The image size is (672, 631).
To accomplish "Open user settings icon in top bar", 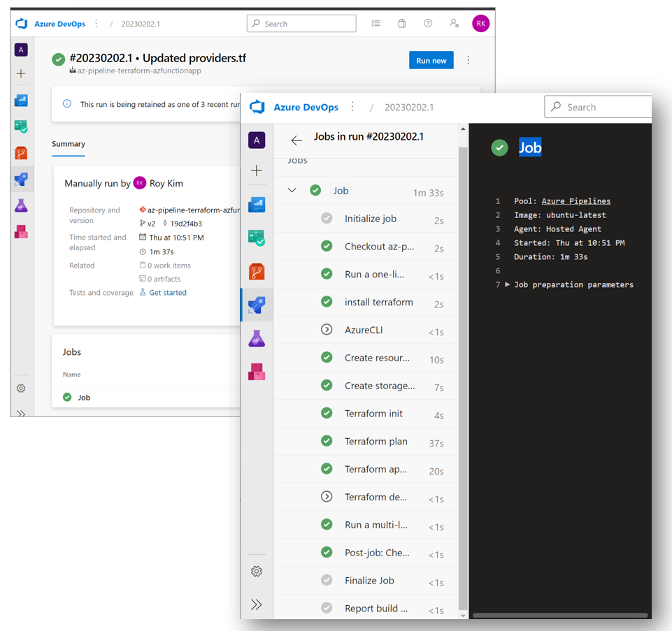I will click(x=455, y=23).
